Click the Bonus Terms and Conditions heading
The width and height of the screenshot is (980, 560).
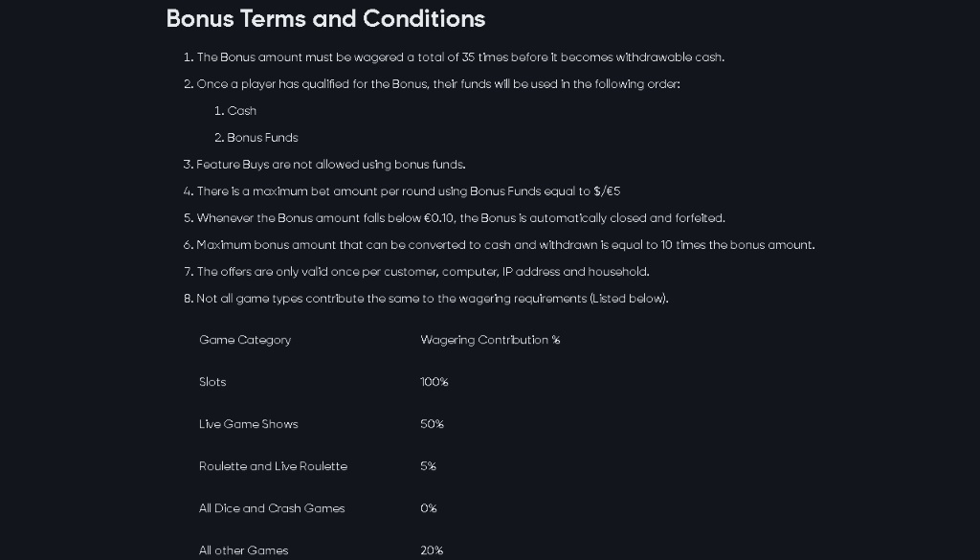tap(325, 19)
